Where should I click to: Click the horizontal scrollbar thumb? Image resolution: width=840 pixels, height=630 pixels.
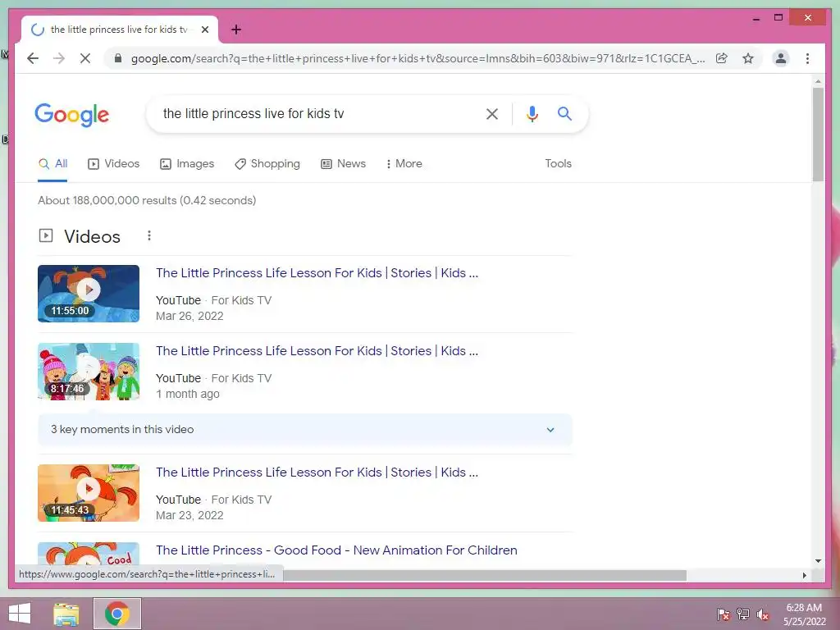click(485, 575)
